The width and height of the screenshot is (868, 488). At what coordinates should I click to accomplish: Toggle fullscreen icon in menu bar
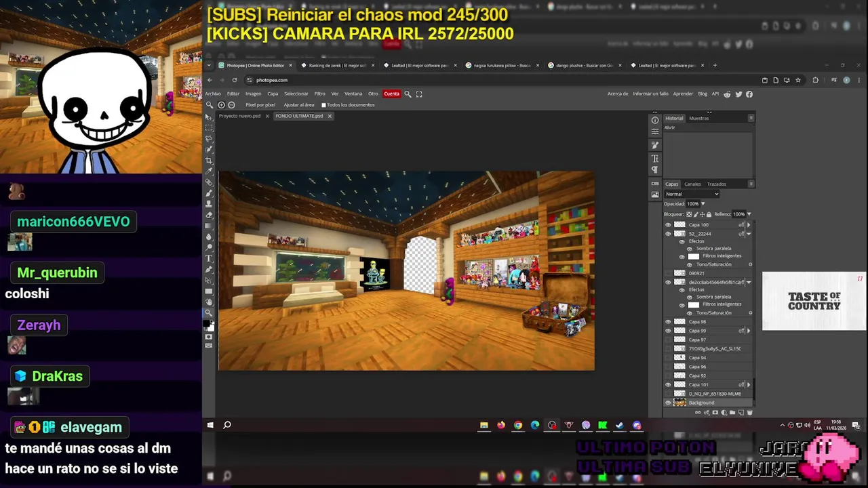click(x=419, y=94)
